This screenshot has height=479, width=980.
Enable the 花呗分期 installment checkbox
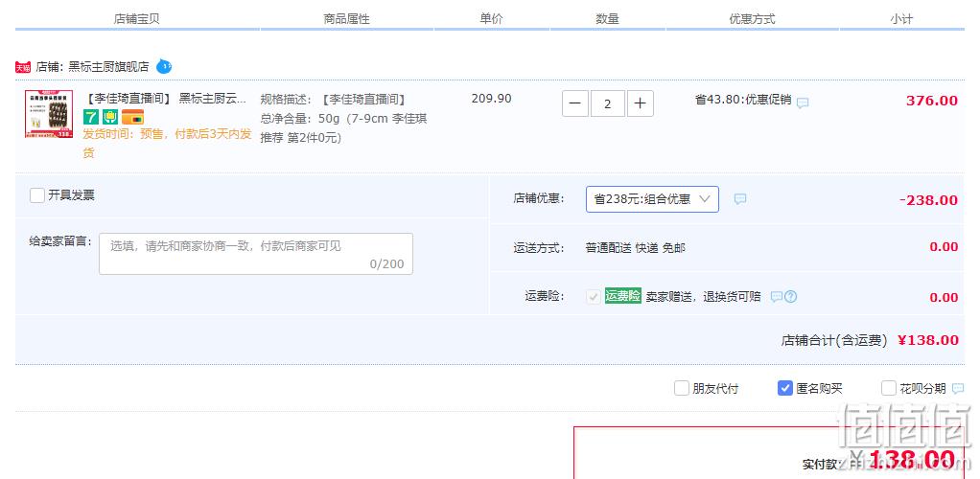coord(889,388)
